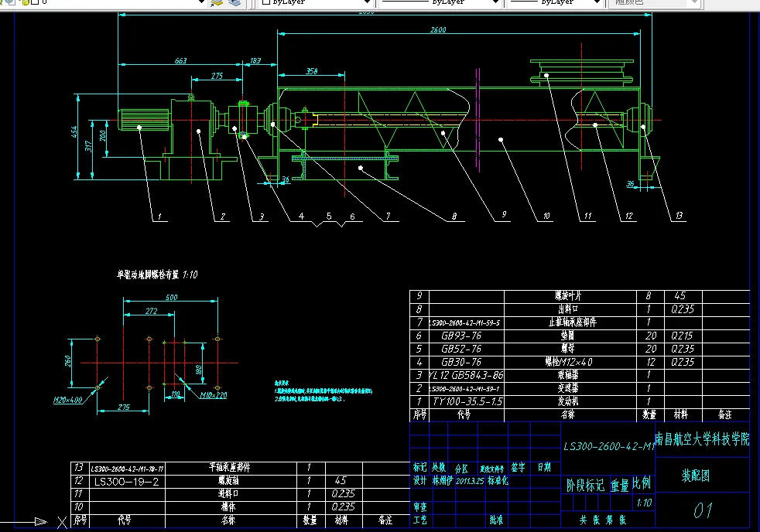The width and height of the screenshot is (760, 532).
Task: Click the 阶段标记 title block label
Action: point(586,486)
